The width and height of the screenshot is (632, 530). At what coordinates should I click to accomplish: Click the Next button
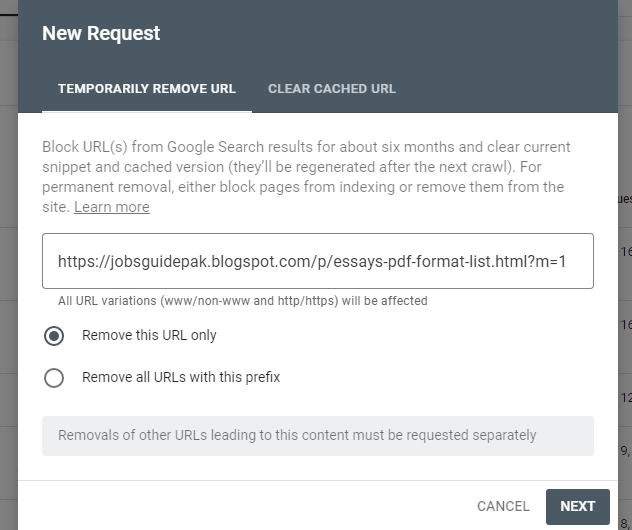(577, 506)
